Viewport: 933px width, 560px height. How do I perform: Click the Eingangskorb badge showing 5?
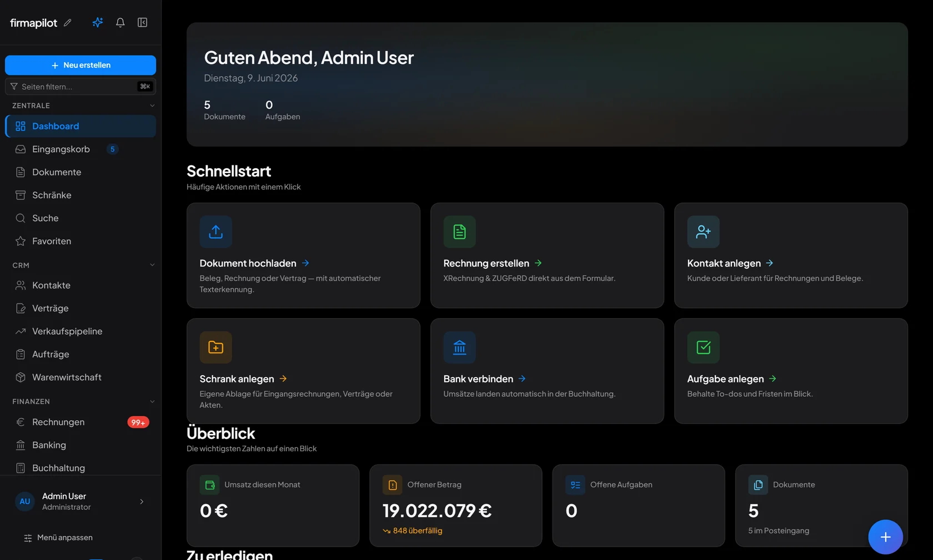coord(112,149)
